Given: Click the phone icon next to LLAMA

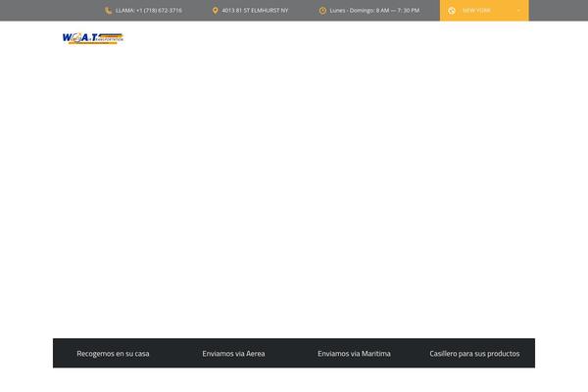Looking at the screenshot, I should pos(109,11).
